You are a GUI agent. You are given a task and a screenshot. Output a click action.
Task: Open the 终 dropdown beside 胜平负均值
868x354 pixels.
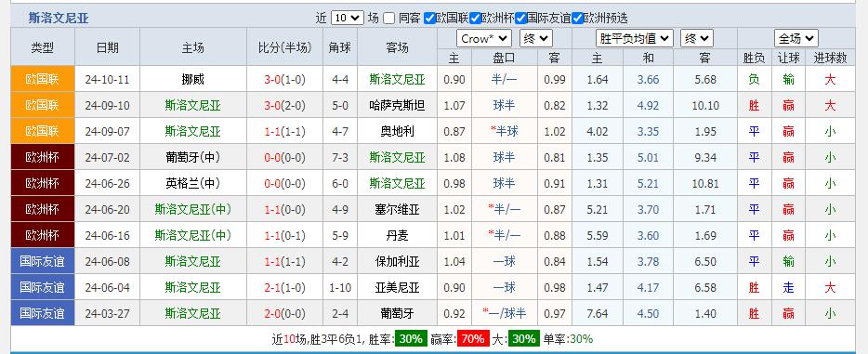[697, 39]
